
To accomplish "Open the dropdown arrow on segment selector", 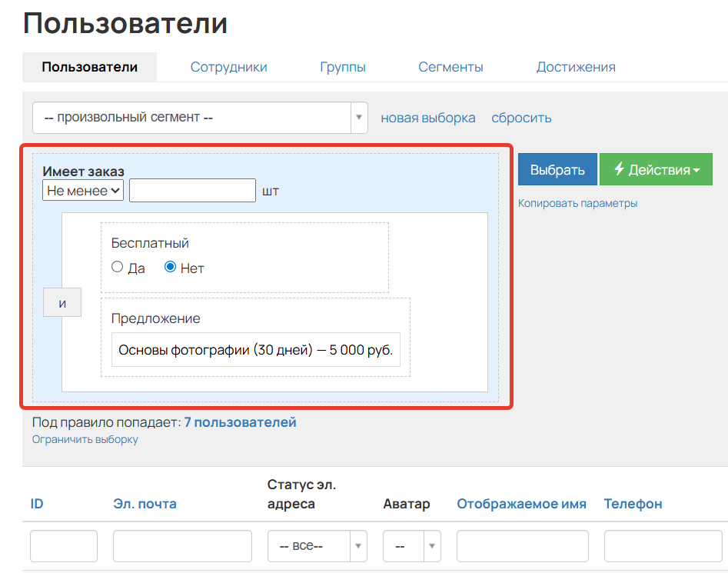I will (358, 118).
